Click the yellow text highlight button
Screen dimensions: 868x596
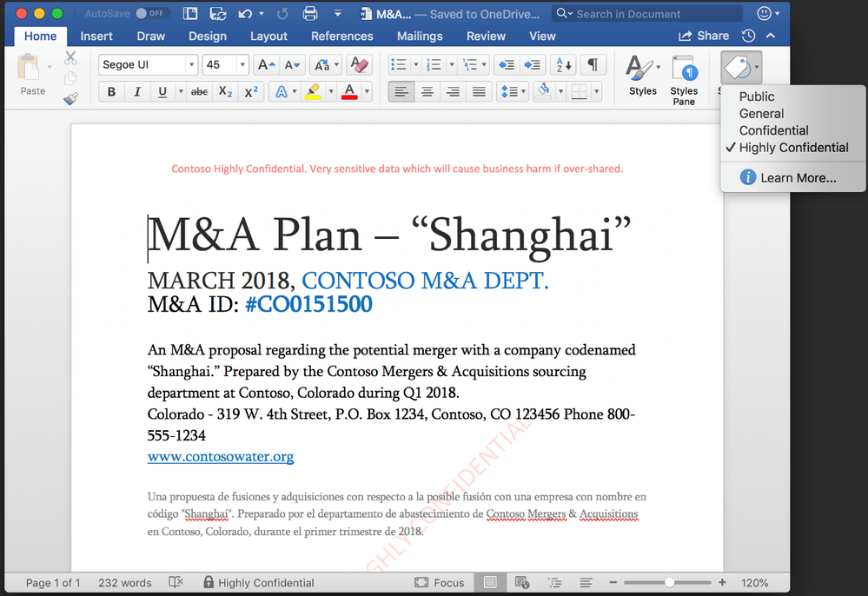pos(313,91)
